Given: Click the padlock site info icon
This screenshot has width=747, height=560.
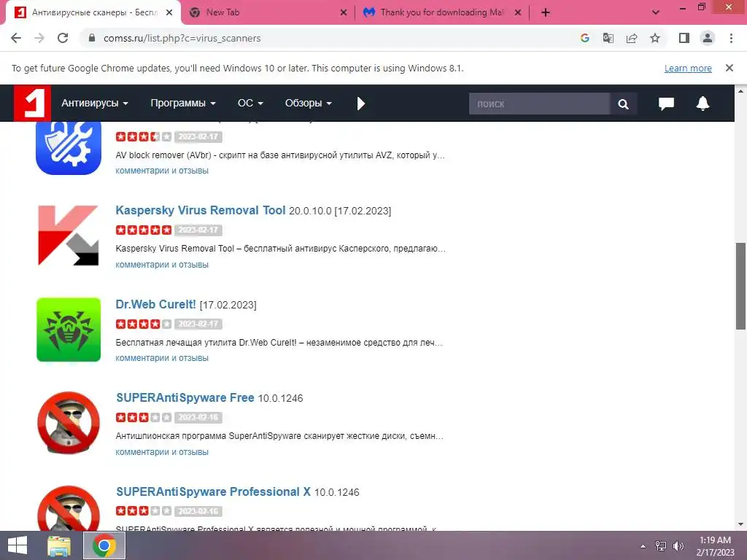Looking at the screenshot, I should (92, 38).
